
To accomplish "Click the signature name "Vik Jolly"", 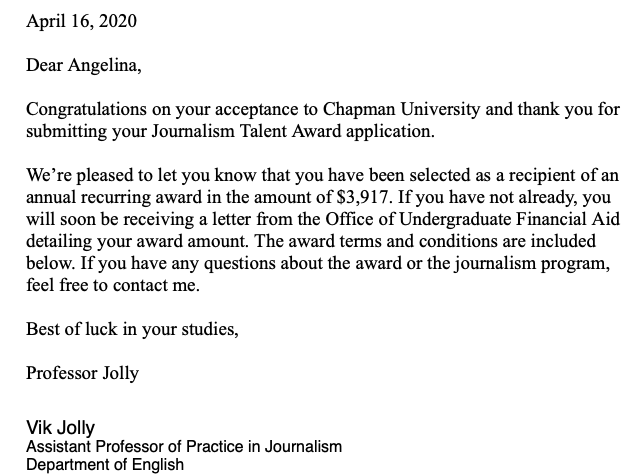I will point(60,427).
